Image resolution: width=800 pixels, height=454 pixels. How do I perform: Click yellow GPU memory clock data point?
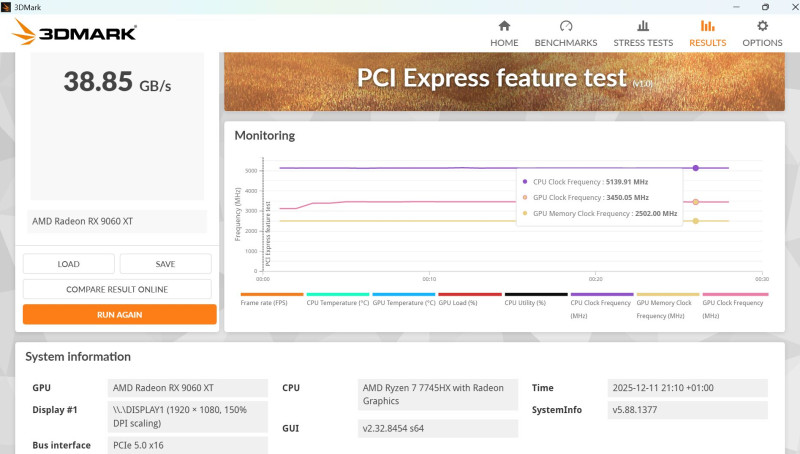695,221
